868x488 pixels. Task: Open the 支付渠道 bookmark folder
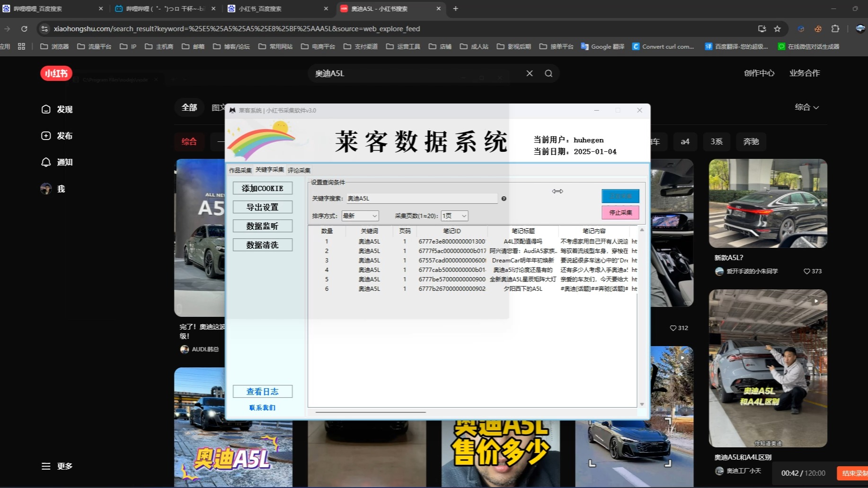tap(361, 46)
